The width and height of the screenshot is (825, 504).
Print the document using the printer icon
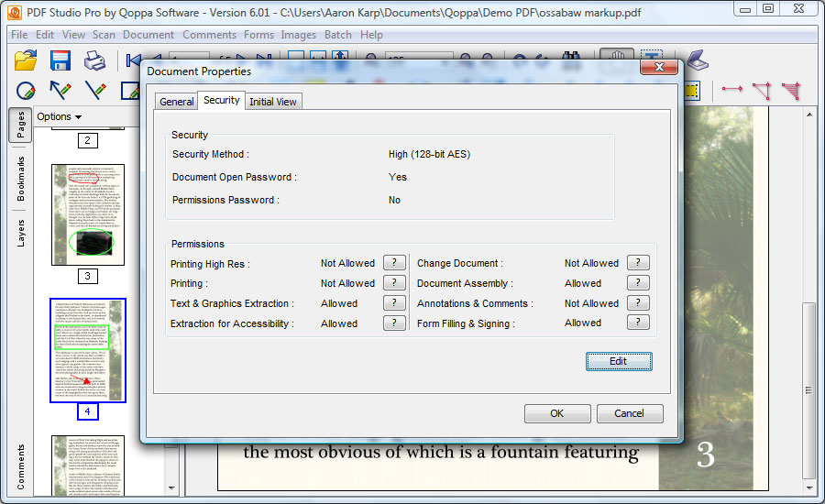(94, 60)
